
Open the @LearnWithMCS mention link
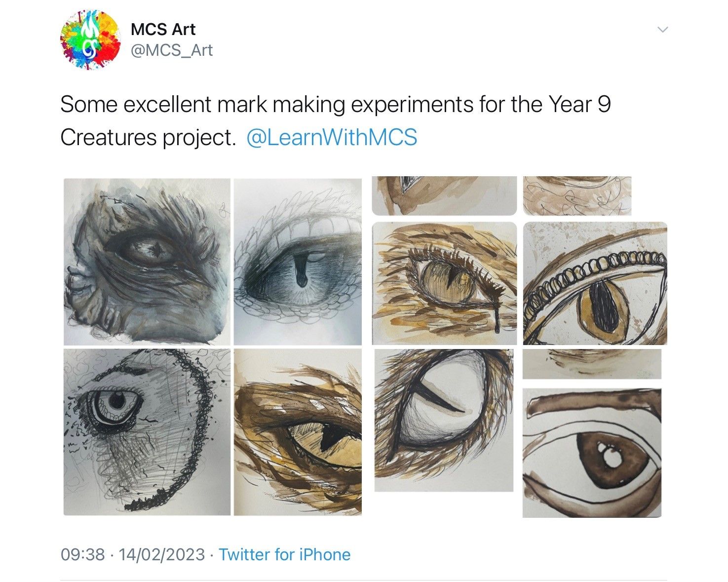[331, 137]
